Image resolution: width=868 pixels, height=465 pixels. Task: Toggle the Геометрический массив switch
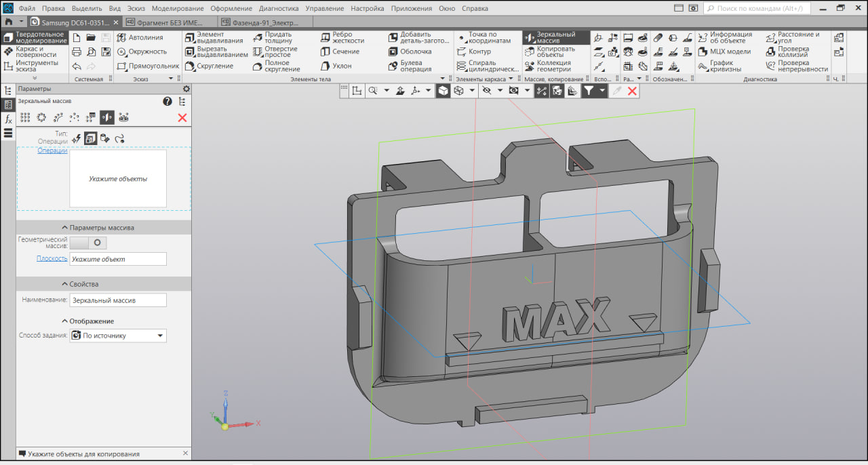pyautogui.click(x=88, y=242)
